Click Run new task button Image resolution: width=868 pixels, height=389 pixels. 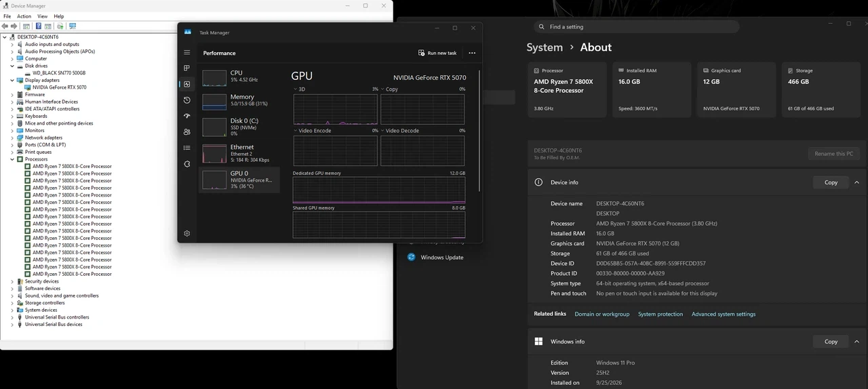[x=437, y=53]
